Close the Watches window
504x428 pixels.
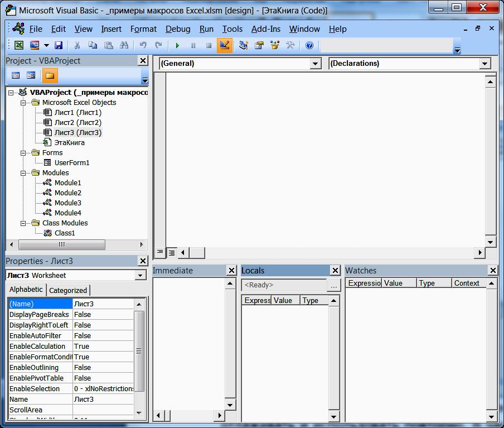point(493,270)
